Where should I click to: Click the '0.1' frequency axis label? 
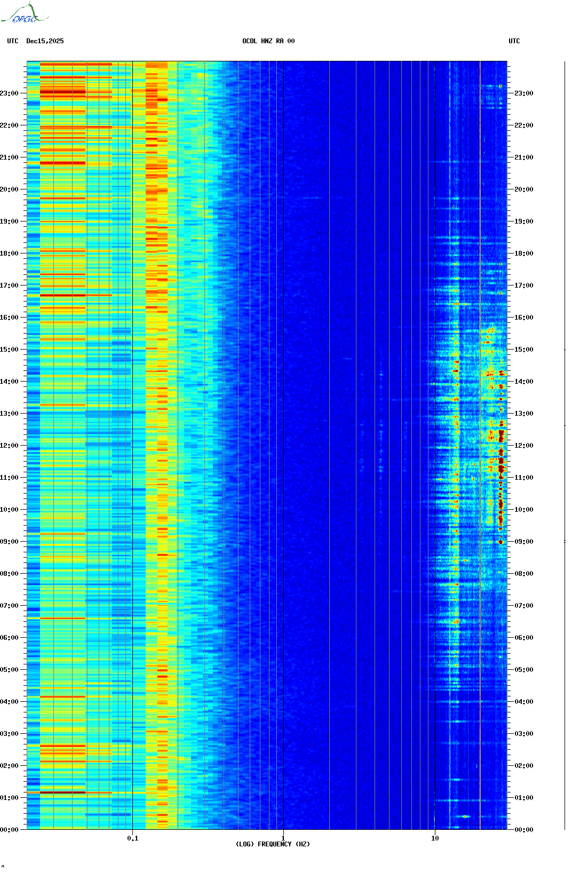(133, 838)
